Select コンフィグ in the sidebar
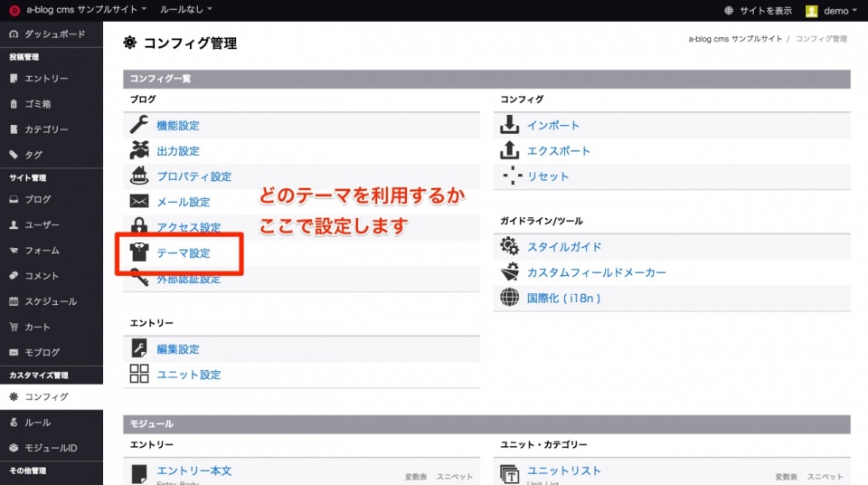Image resolution: width=868 pixels, height=485 pixels. (x=52, y=397)
